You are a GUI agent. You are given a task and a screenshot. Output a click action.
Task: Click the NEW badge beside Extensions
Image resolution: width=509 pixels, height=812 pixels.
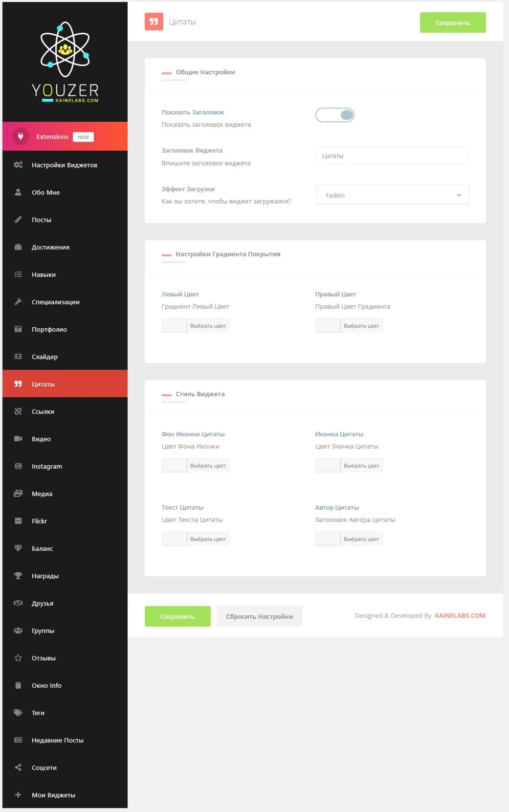click(84, 137)
